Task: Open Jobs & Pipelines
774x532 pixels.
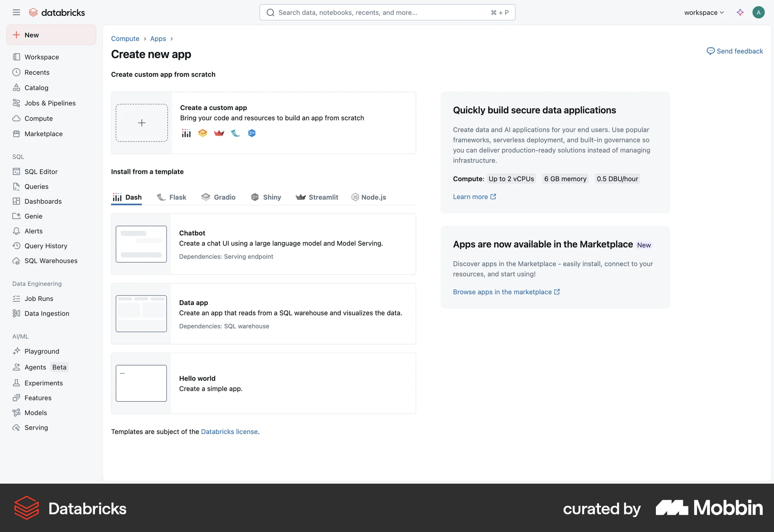Action: click(x=50, y=103)
